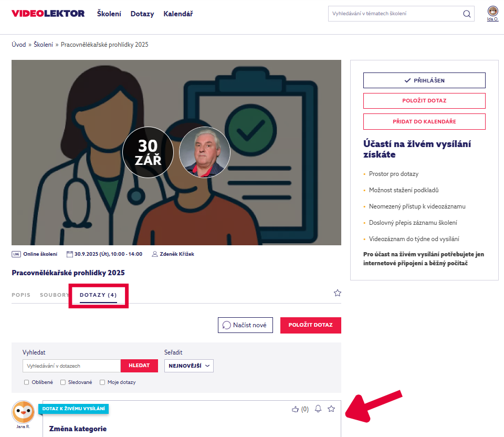This screenshot has height=437, width=504.
Task: Check the Moje dotazy filter
Action: point(102,382)
